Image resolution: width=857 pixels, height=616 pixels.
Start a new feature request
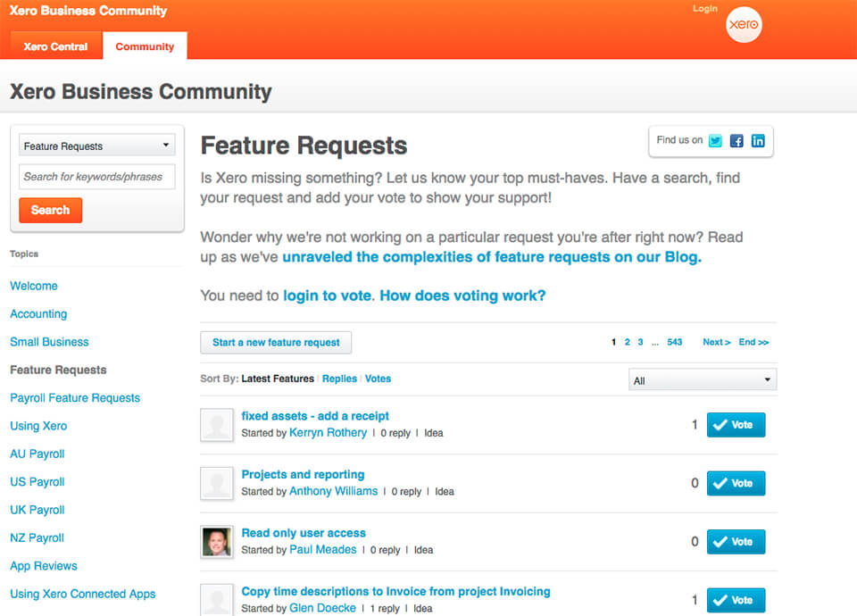pos(276,343)
